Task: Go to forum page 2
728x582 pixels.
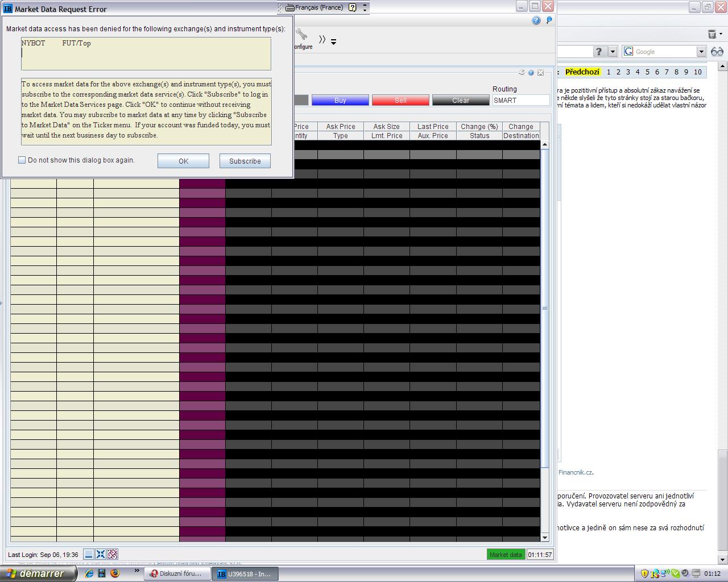Action: click(618, 72)
